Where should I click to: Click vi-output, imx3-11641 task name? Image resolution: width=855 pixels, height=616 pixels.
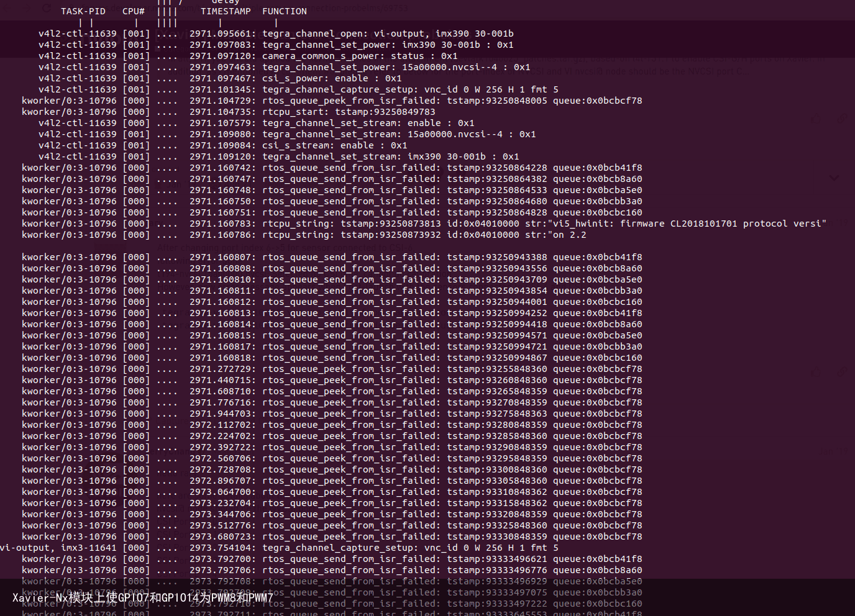tap(58, 548)
